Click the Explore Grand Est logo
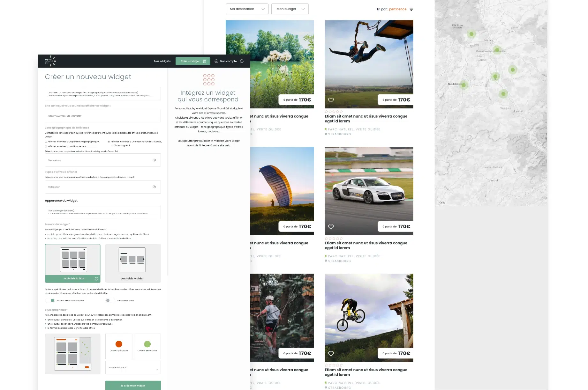Image resolution: width=588 pixels, height=390 pixels. pos(51,61)
